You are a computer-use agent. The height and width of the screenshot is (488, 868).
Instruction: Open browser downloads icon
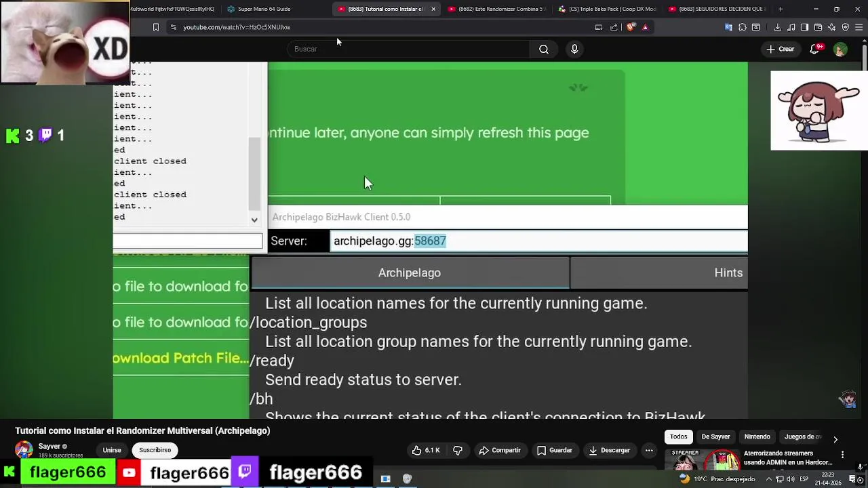click(x=777, y=27)
